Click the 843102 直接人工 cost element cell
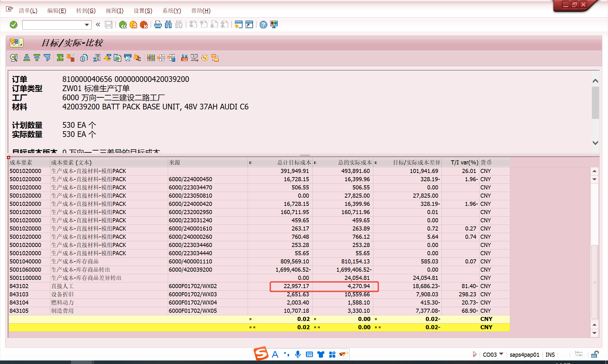608x364 pixels. [19, 286]
